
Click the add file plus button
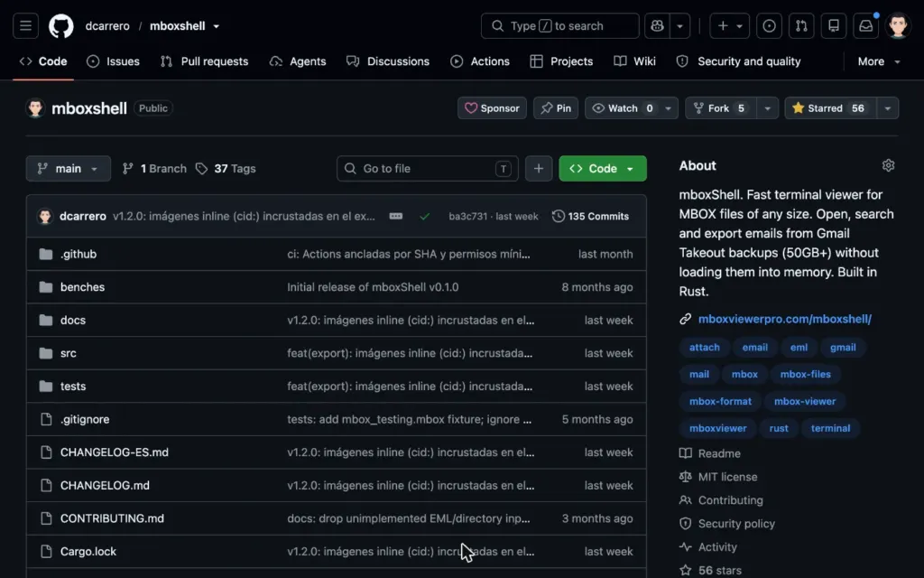coord(539,169)
